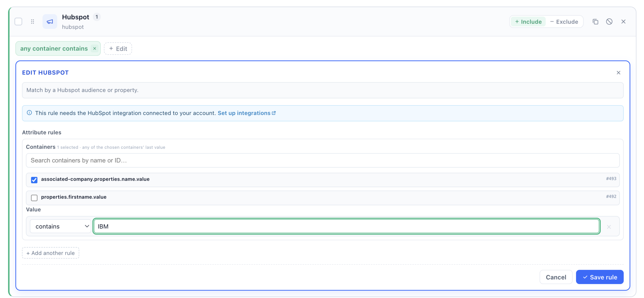
Task: Cancel the rule edit
Action: tap(556, 277)
